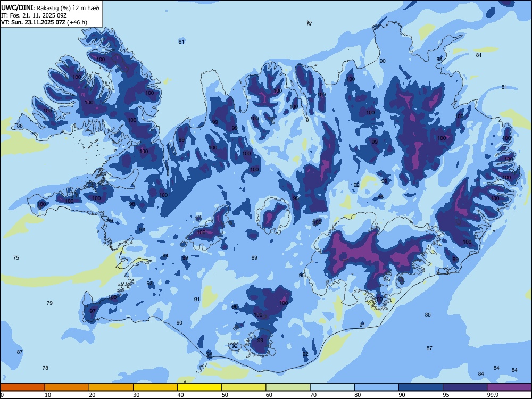Click the purple above-99.9 legend segment

509,387
